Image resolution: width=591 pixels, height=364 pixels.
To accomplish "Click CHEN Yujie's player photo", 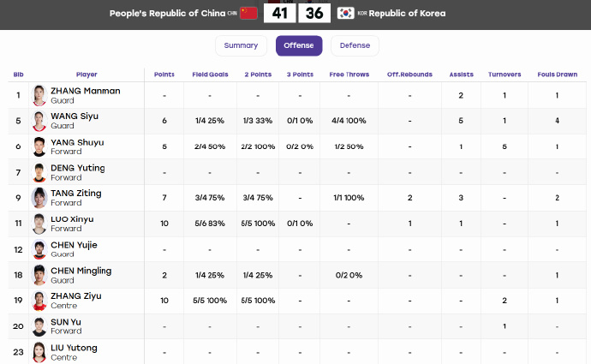I will pyautogui.click(x=39, y=249).
